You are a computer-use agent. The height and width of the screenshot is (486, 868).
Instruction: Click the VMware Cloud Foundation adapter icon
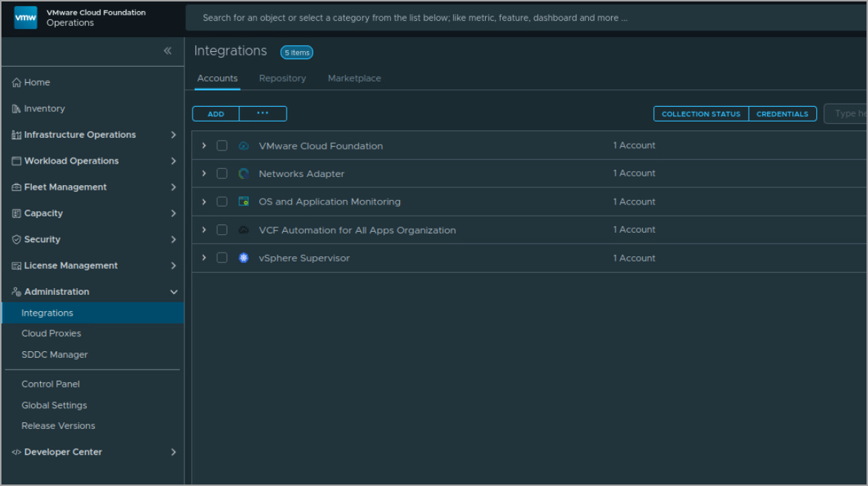tap(244, 146)
